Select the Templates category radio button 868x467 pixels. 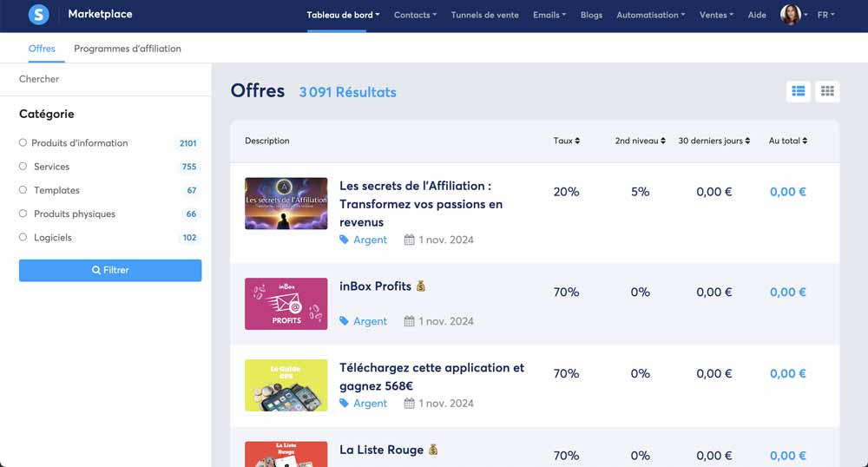(23, 190)
